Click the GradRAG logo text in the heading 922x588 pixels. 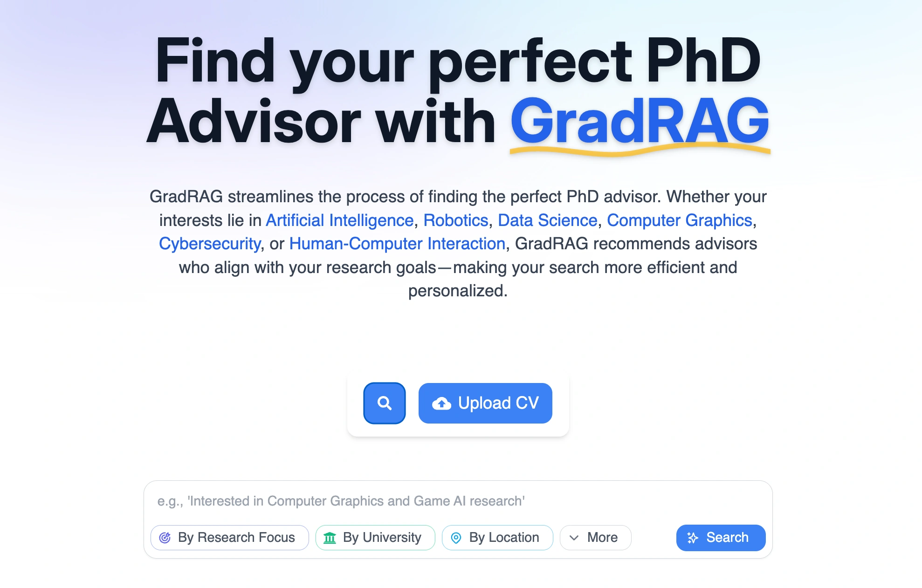[640, 120]
